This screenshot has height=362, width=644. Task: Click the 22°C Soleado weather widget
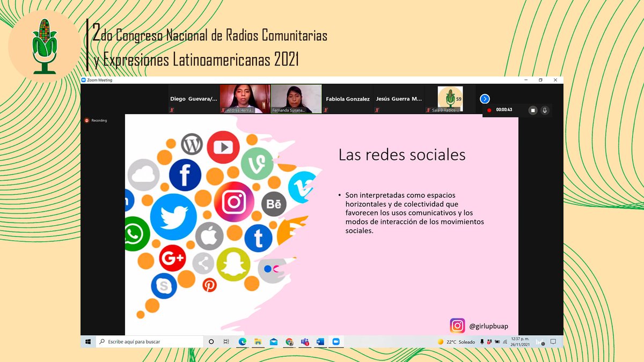point(456,342)
